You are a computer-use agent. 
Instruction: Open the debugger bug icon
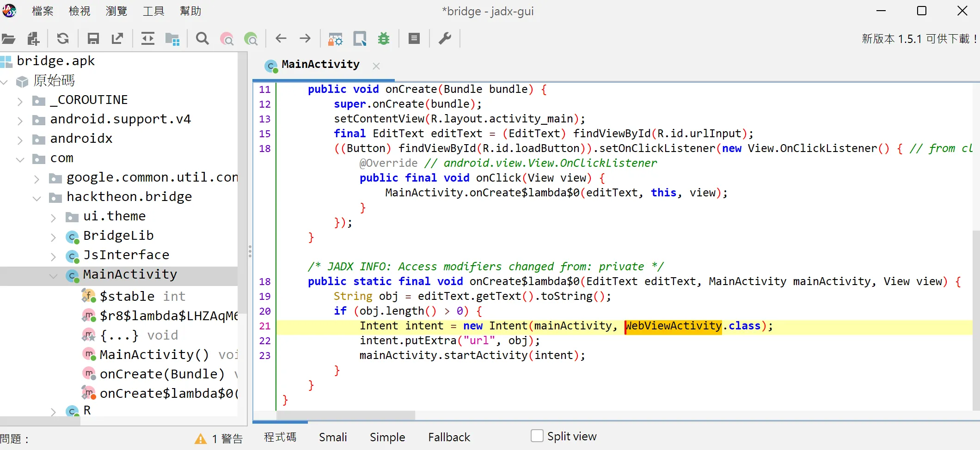click(x=384, y=39)
